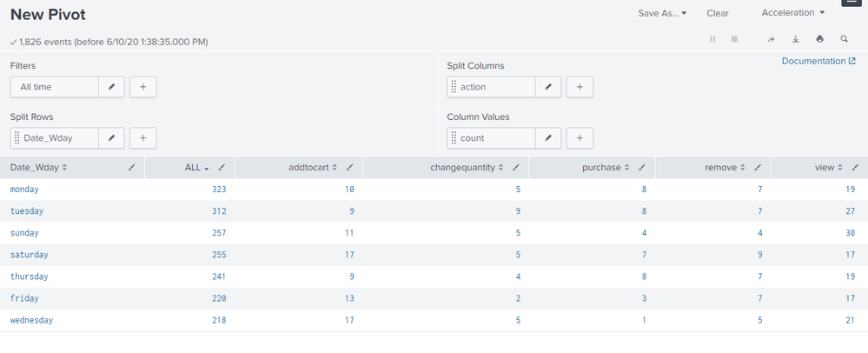Expand the Acceleration dropdown
Image resolution: width=868 pixels, height=353 pixels.
click(x=793, y=13)
